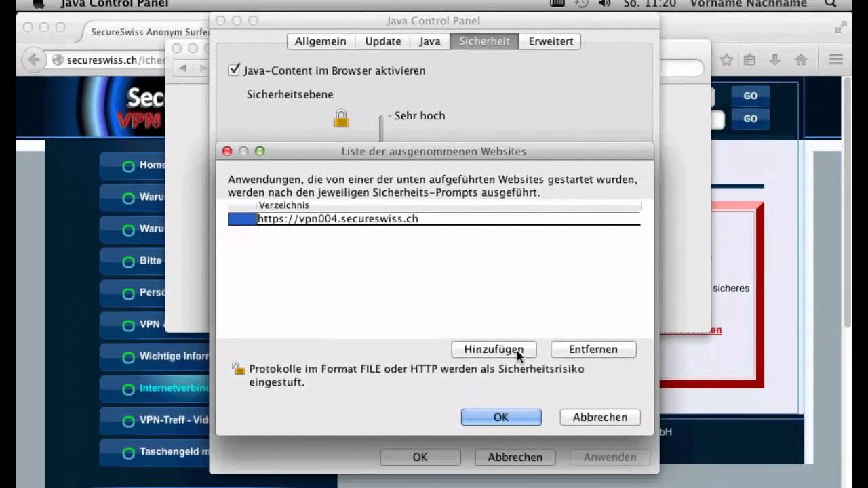Click the gold lock security level icon
Screen dimensions: 868x488
tap(341, 119)
